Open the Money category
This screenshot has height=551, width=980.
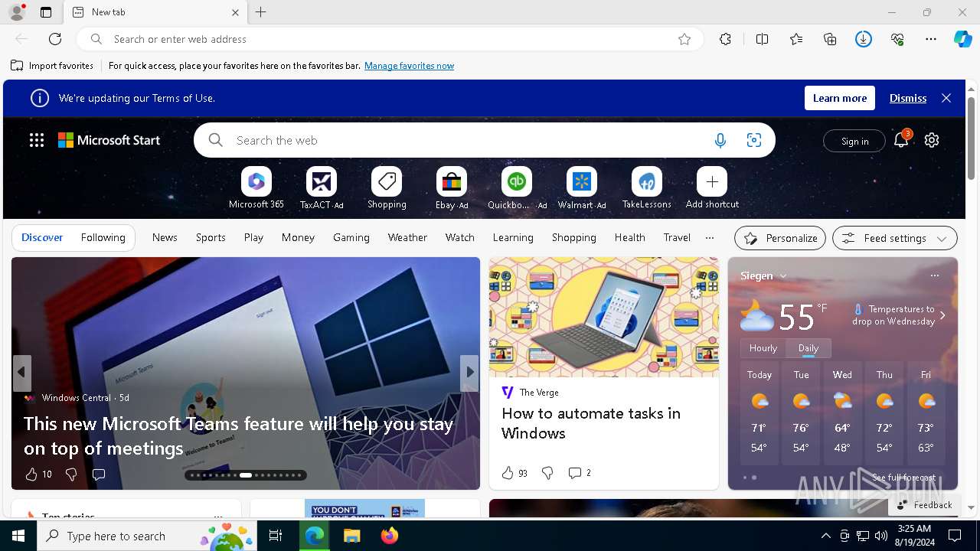(298, 237)
